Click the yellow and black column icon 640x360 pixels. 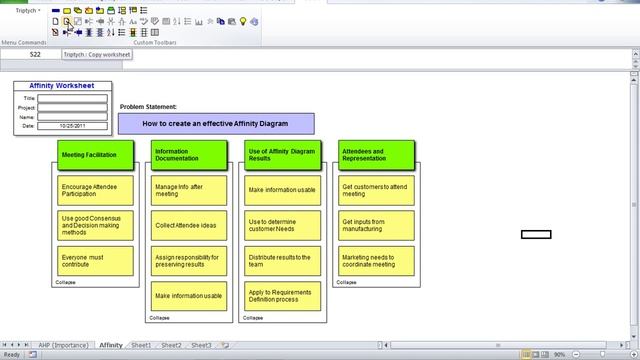[133, 32]
